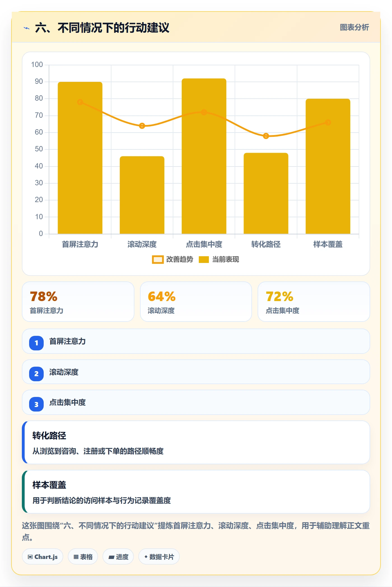Viewport: 392px width, 587px height.
Task: Click the text 用于判断结论的访问样本与行为记录覆盖度
Action: pos(102,500)
